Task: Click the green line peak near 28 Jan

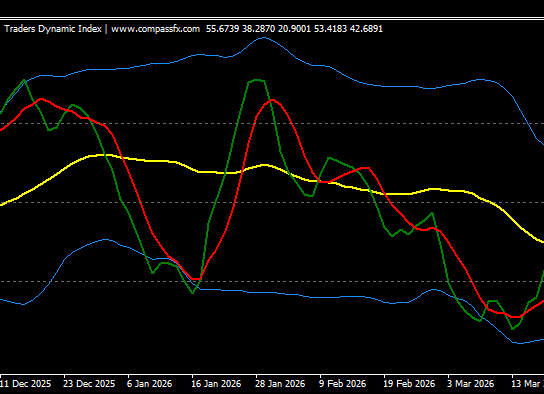Action: click(x=257, y=80)
